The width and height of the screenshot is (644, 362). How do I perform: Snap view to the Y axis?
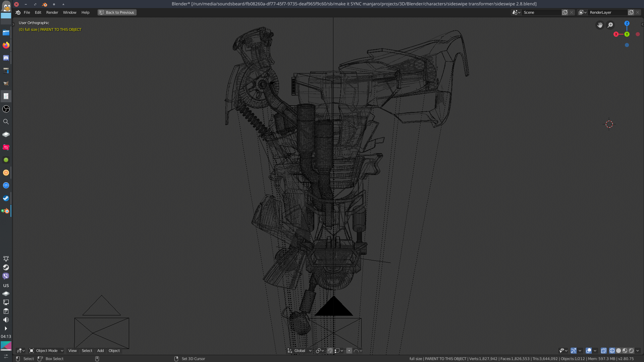pyautogui.click(x=627, y=34)
